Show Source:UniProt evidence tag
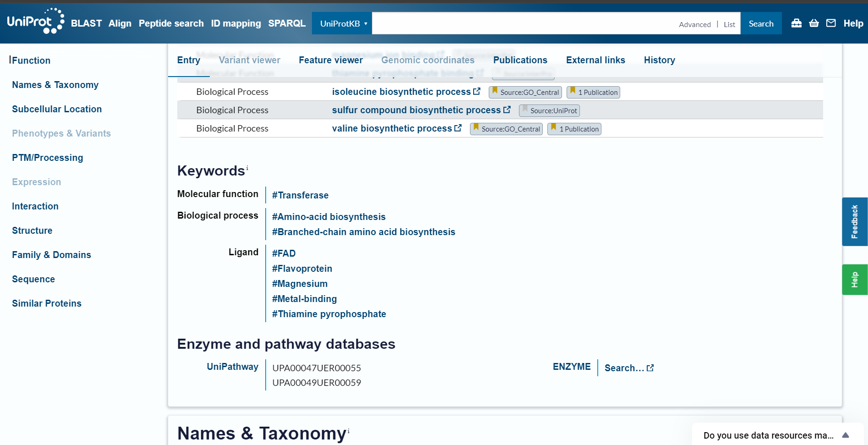Viewport: 868px width, 445px height. tap(550, 110)
